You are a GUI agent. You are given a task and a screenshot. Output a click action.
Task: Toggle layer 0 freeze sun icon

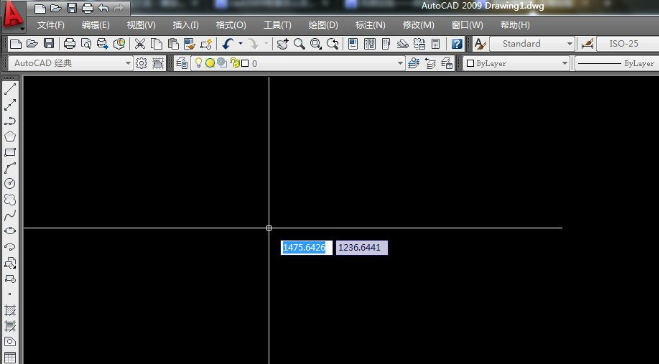pos(210,63)
